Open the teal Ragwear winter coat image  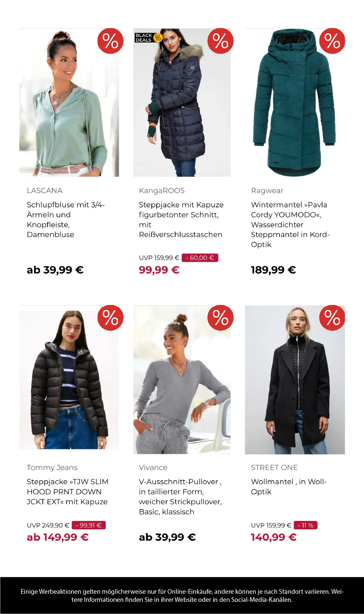point(295,103)
